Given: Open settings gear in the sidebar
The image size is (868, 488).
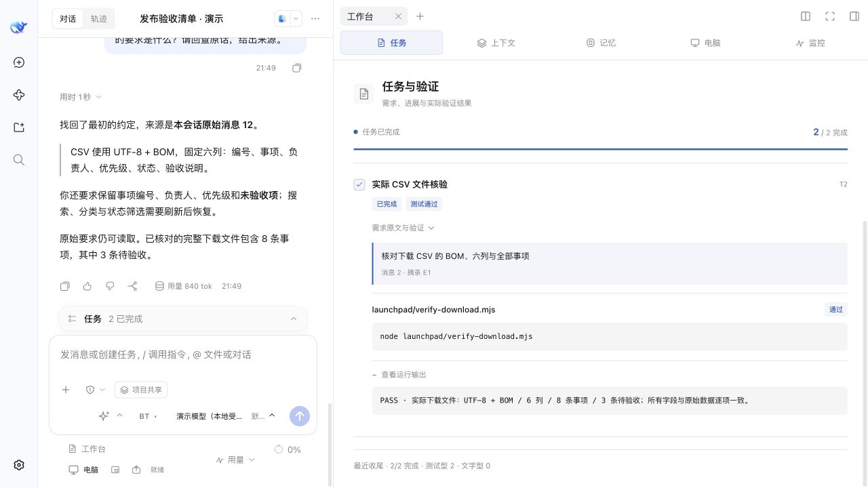Looking at the screenshot, I should click(x=19, y=465).
